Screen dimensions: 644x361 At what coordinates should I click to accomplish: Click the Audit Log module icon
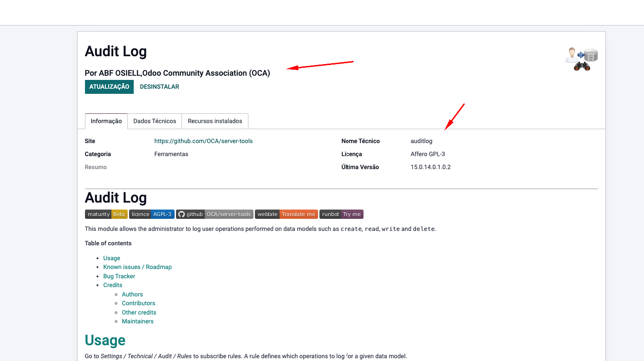pyautogui.click(x=581, y=59)
